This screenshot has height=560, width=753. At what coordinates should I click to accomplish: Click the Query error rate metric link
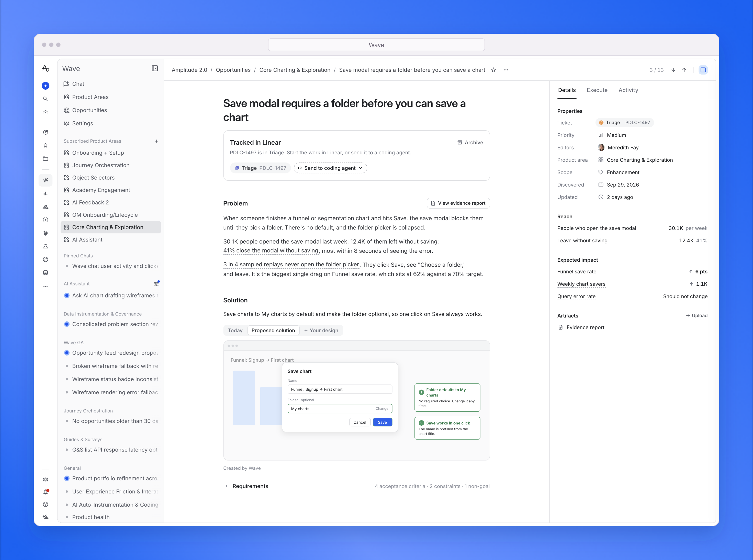(576, 296)
